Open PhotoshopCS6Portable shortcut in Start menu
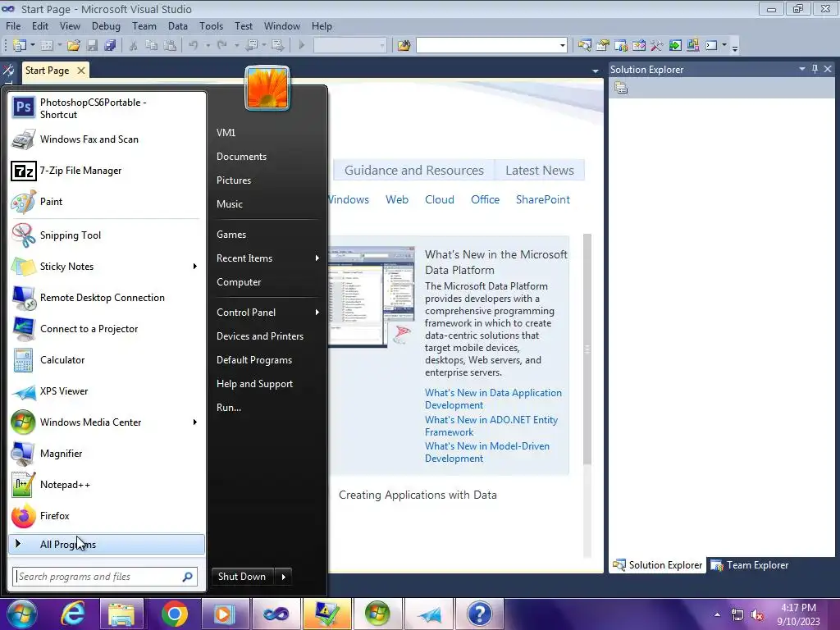Image resolution: width=840 pixels, height=630 pixels. click(107, 108)
